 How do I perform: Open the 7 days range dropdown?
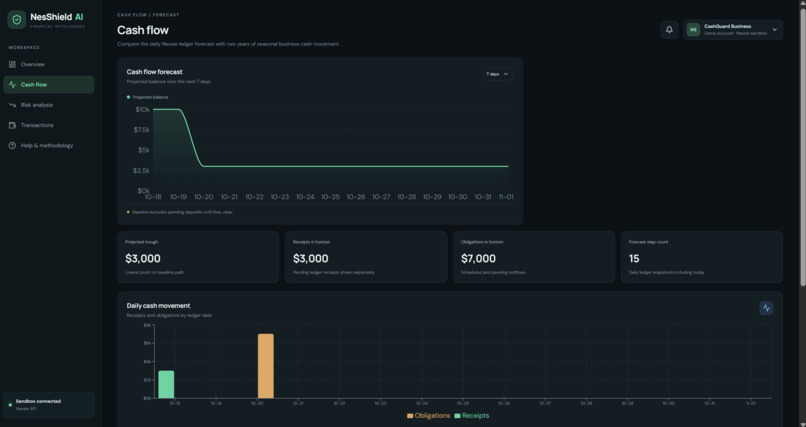click(x=497, y=74)
